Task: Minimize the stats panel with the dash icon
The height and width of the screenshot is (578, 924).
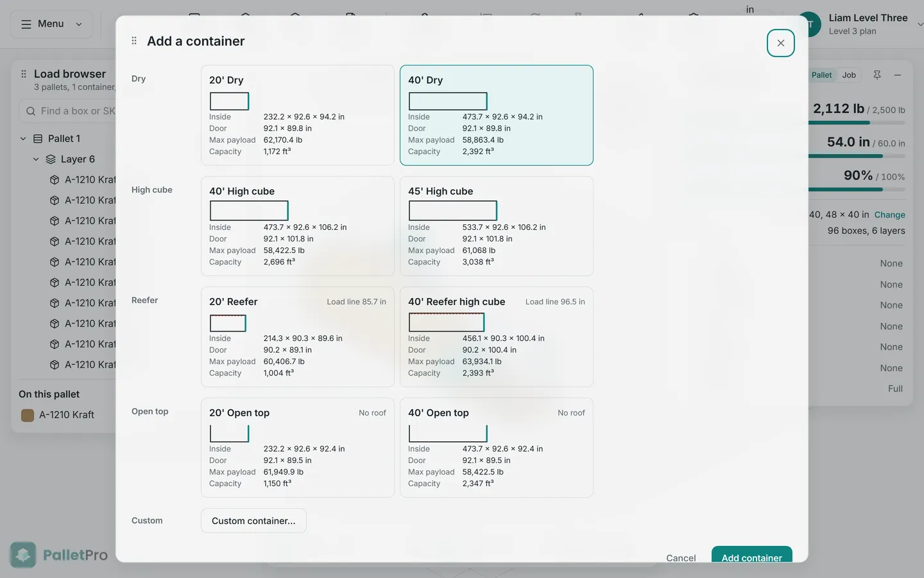Action: [x=898, y=75]
